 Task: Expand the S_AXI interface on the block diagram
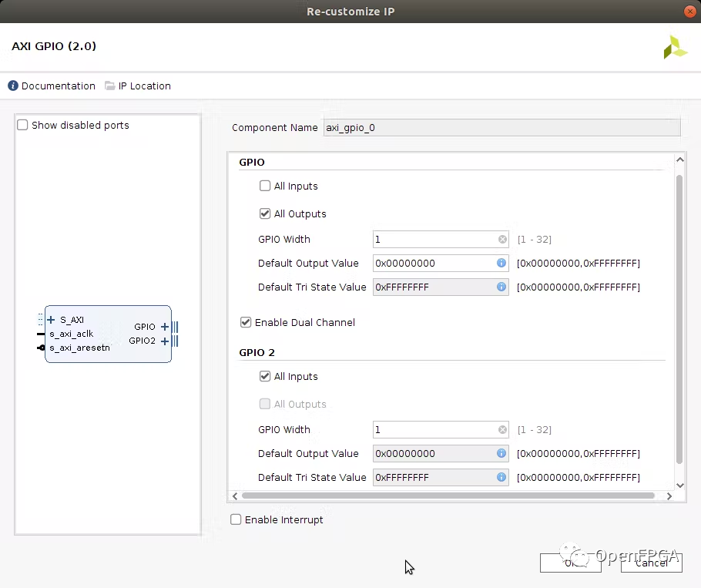pos(51,320)
